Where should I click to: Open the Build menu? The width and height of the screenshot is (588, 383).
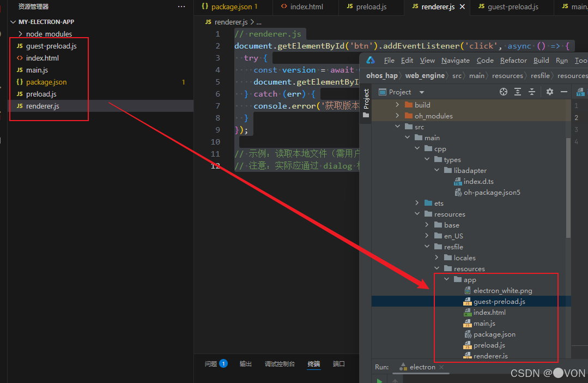coord(541,61)
